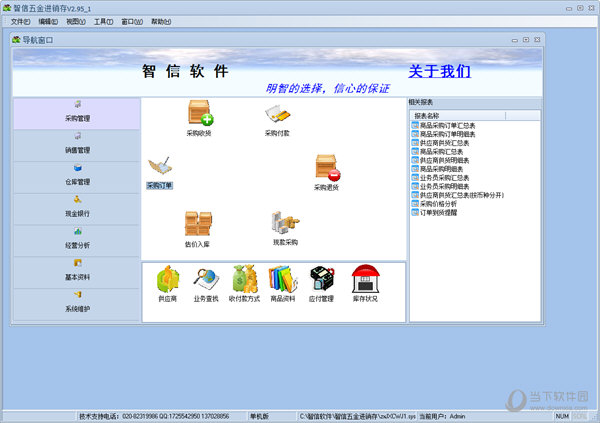This screenshot has height=423, width=600.
Task: Open the 应付管理 cash register icon
Action: click(x=321, y=279)
